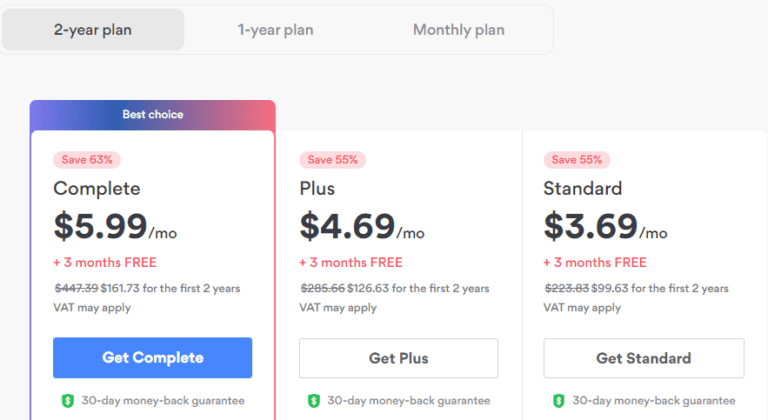768x420 pixels.
Task: Click the $3.69/mo Standard price
Action: pos(605,227)
